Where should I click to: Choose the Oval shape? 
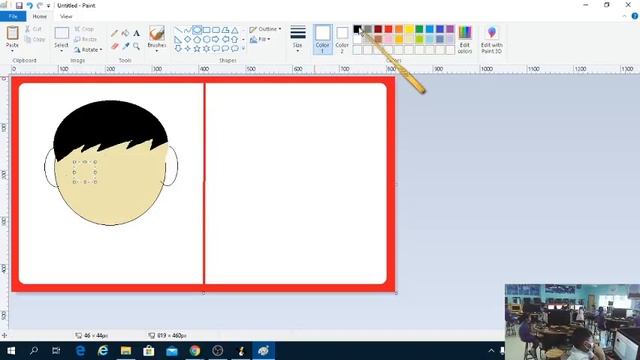[x=197, y=30]
